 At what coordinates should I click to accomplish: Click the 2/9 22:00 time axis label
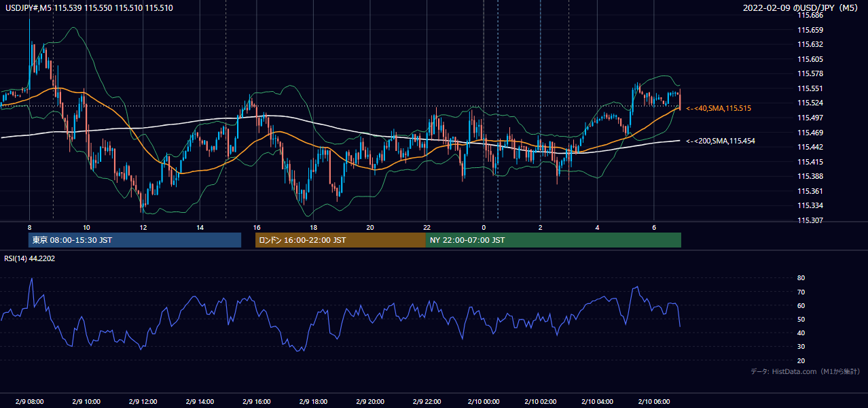coord(427,402)
